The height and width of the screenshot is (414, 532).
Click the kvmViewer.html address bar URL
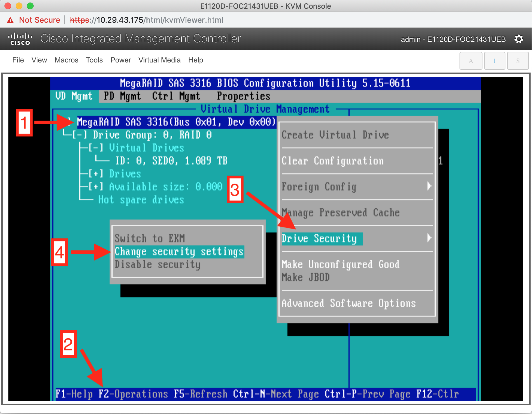(146, 20)
